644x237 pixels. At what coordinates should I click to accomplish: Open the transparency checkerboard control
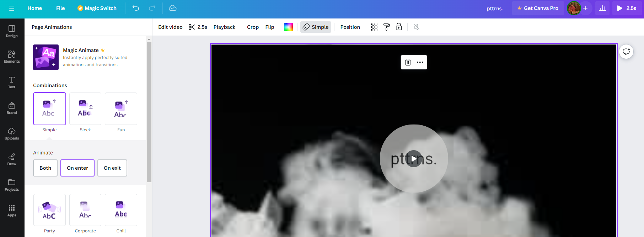(374, 27)
